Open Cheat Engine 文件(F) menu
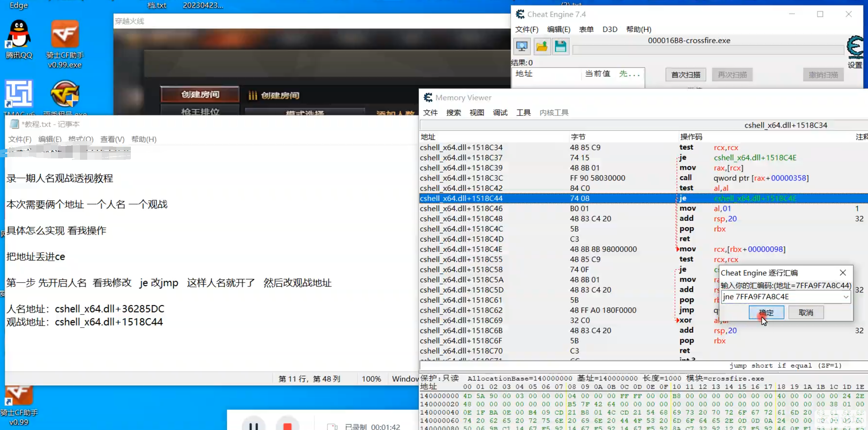 tap(527, 29)
